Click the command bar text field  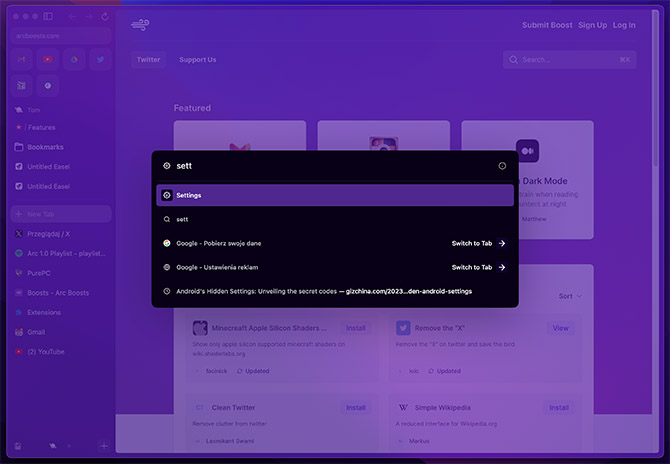[x=333, y=166]
